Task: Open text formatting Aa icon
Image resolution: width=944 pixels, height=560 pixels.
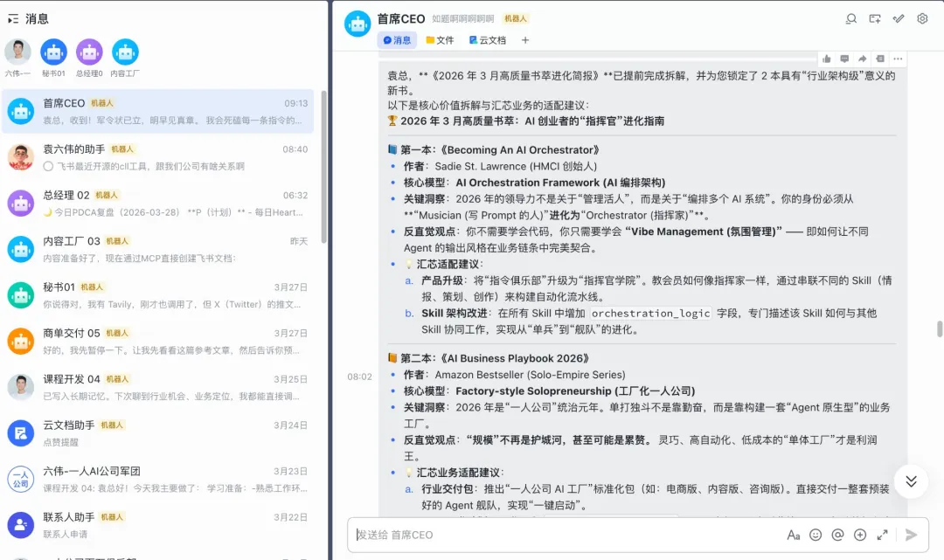Action: (x=794, y=535)
